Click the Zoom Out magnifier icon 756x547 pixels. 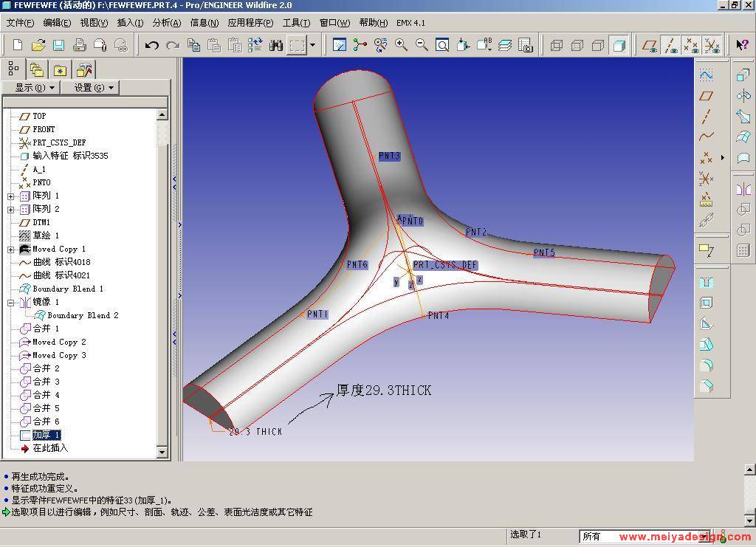point(422,45)
